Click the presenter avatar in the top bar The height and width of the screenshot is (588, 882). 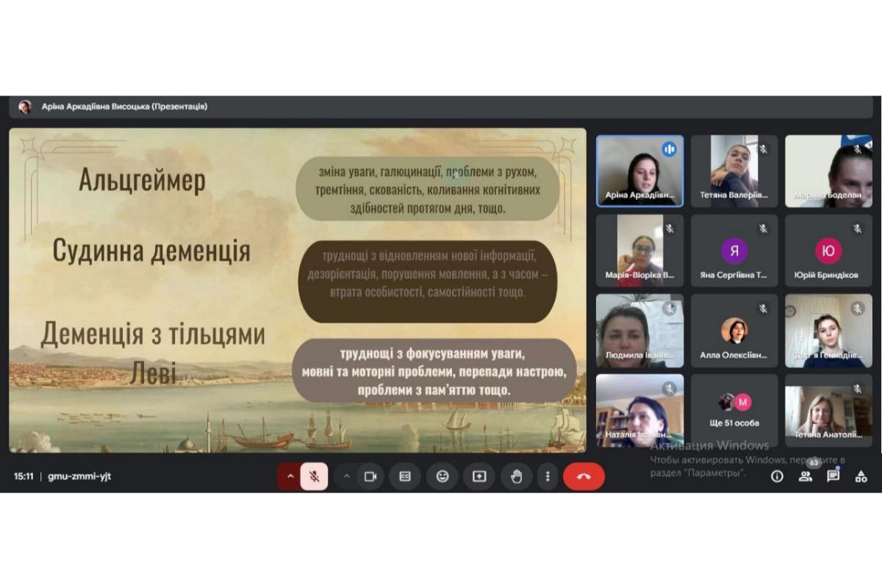click(25, 107)
